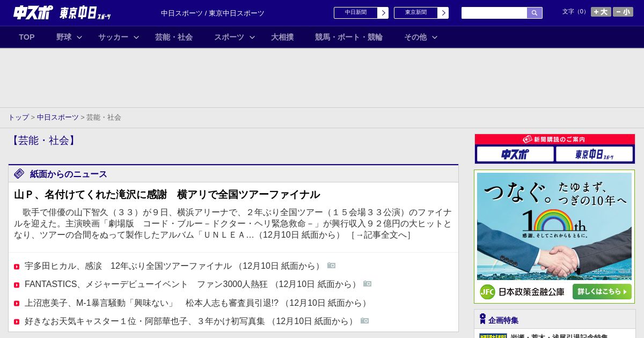Open スポーツ navigation menu
This screenshot has height=338, width=644.
[229, 37]
